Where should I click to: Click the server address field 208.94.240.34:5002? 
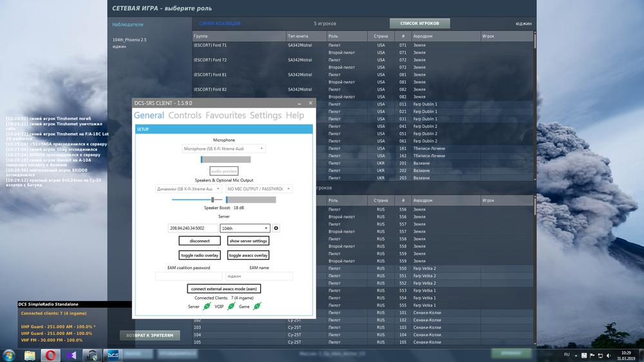pos(193,228)
